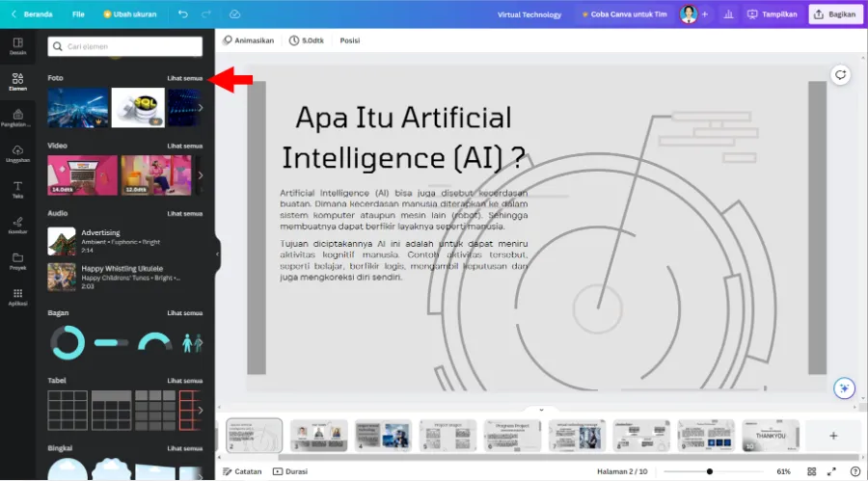868x481 pixels.
Task: Add a new page with plus button
Action: point(833,436)
